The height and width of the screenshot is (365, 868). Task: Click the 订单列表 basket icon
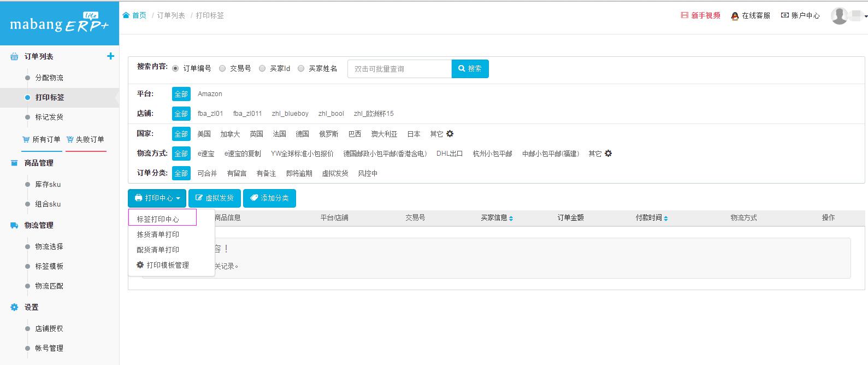[15, 56]
